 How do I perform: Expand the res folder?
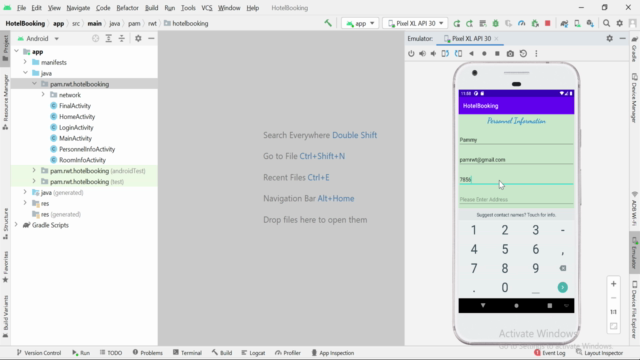25,203
